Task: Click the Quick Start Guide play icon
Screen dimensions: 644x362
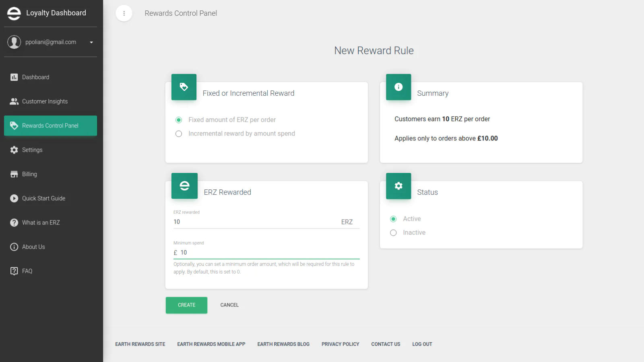Action: (14, 198)
